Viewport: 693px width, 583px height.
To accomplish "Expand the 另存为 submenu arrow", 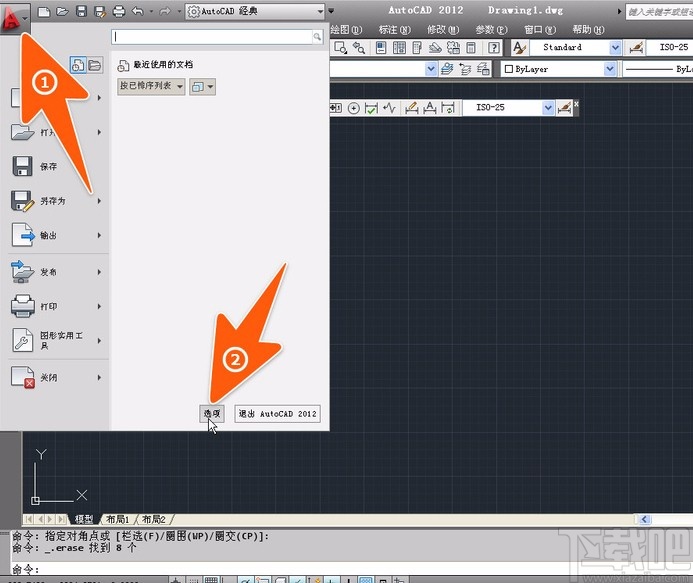I will tap(99, 201).
